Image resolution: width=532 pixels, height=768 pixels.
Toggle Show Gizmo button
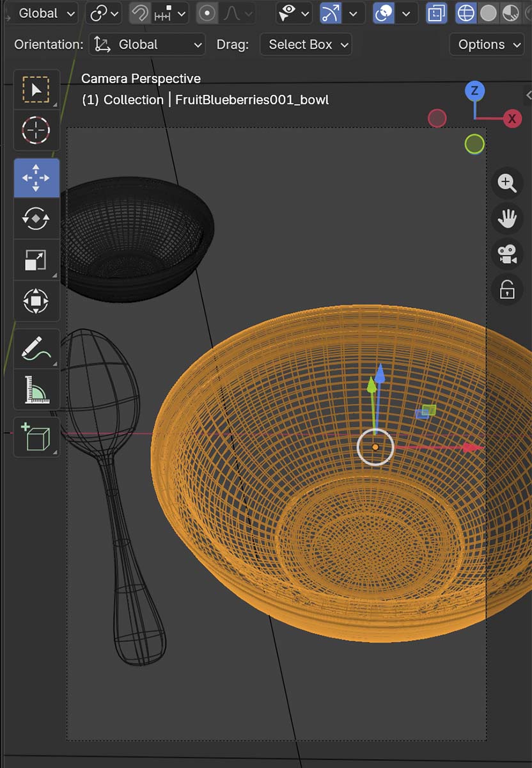click(x=331, y=13)
